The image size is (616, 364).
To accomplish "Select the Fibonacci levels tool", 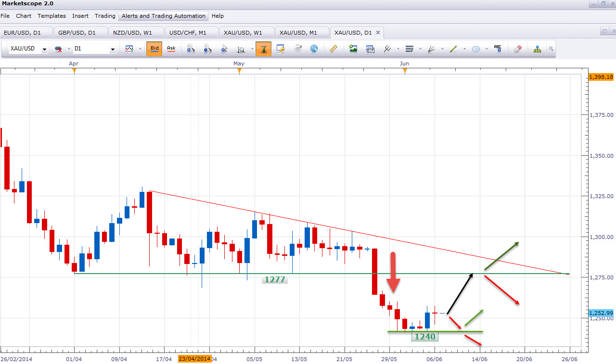I will tap(410, 49).
